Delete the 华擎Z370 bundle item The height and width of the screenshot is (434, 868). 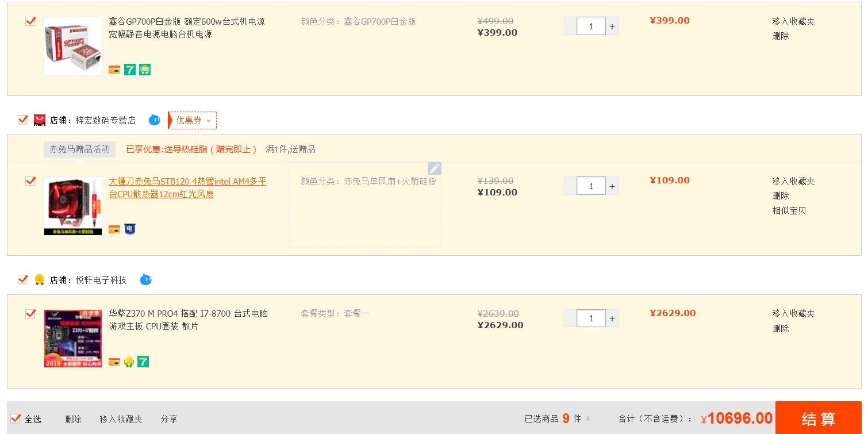(x=781, y=328)
